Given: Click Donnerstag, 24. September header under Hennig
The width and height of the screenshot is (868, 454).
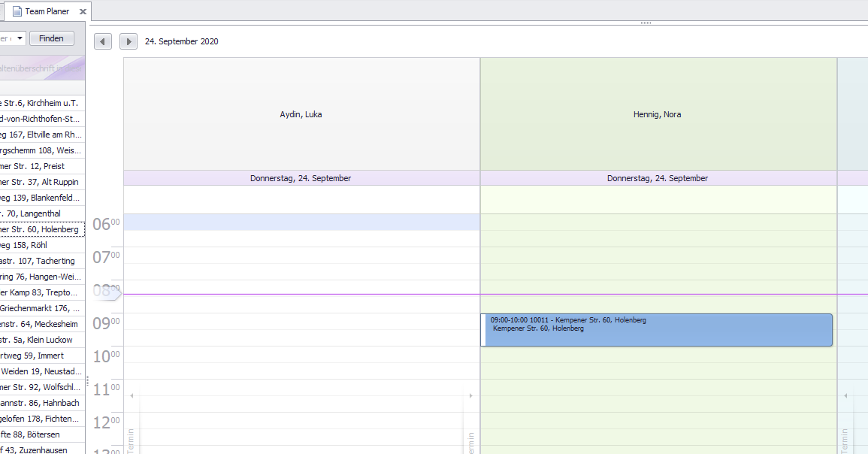Looking at the screenshot, I should (x=658, y=178).
